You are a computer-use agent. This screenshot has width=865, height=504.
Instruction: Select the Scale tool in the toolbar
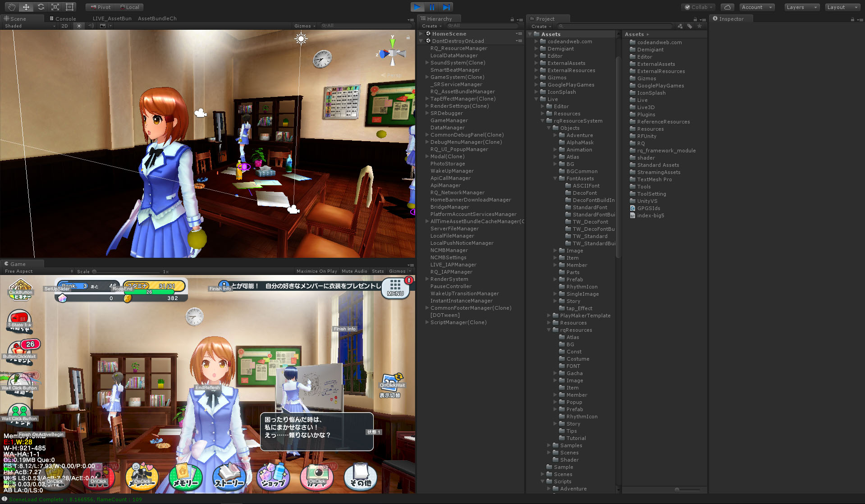pyautogui.click(x=55, y=7)
